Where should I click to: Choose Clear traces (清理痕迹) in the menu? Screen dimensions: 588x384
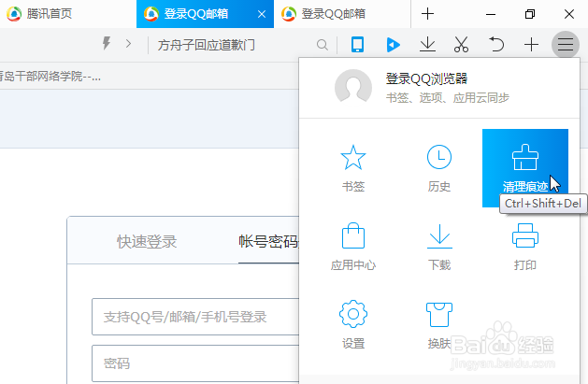tap(525, 168)
